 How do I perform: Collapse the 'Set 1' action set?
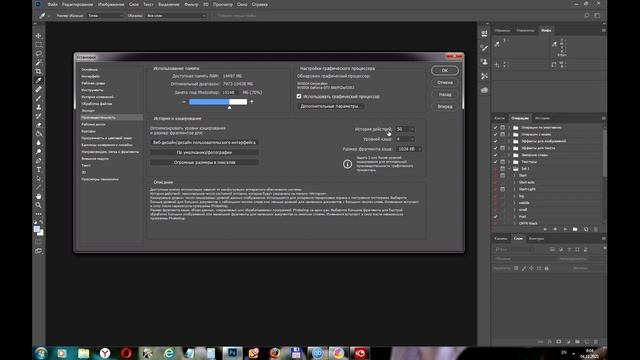(x=509, y=169)
